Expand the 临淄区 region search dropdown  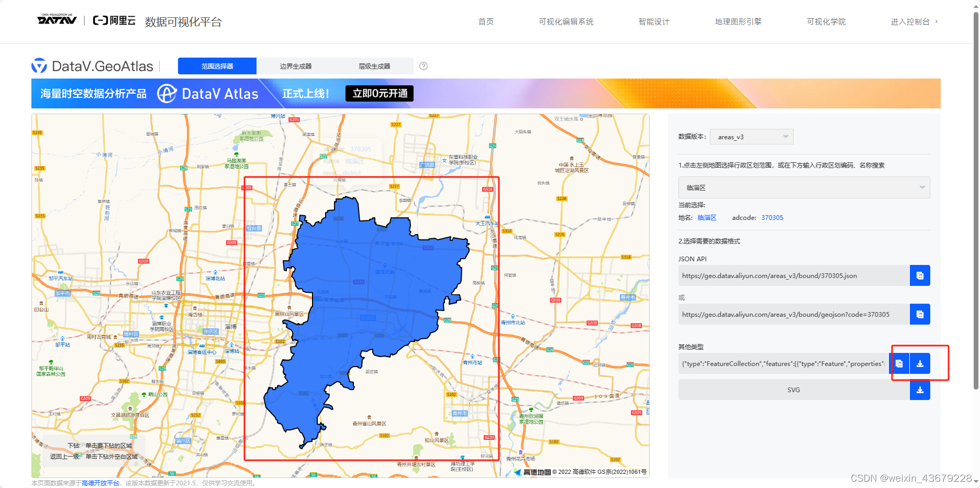[x=804, y=187]
